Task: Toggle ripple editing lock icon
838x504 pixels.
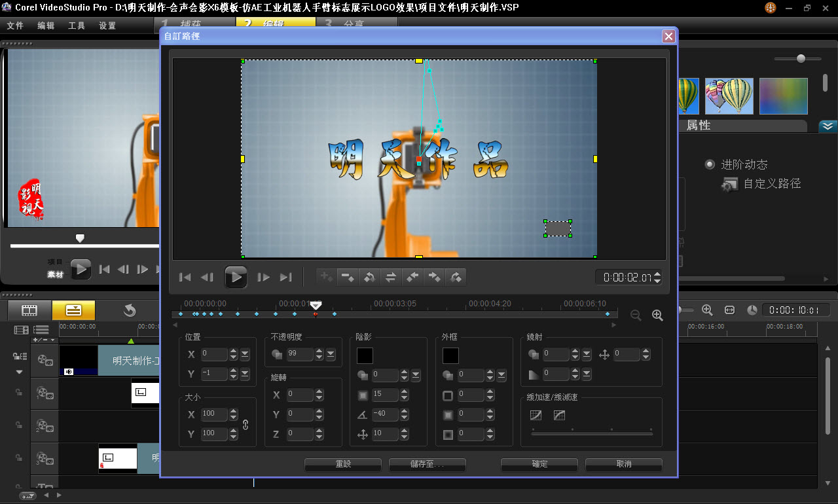Action: (19, 357)
